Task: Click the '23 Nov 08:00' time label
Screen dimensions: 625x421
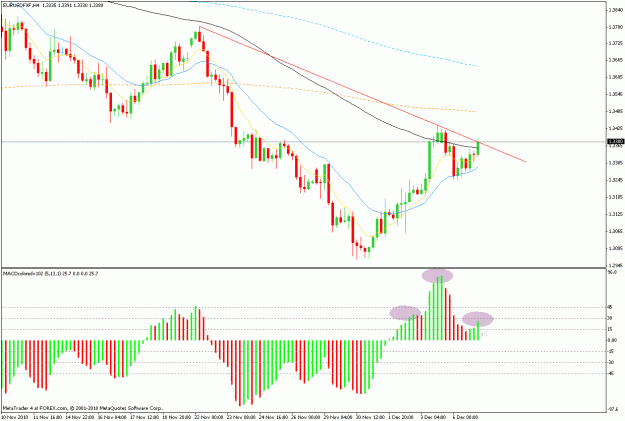Action: pos(242,417)
